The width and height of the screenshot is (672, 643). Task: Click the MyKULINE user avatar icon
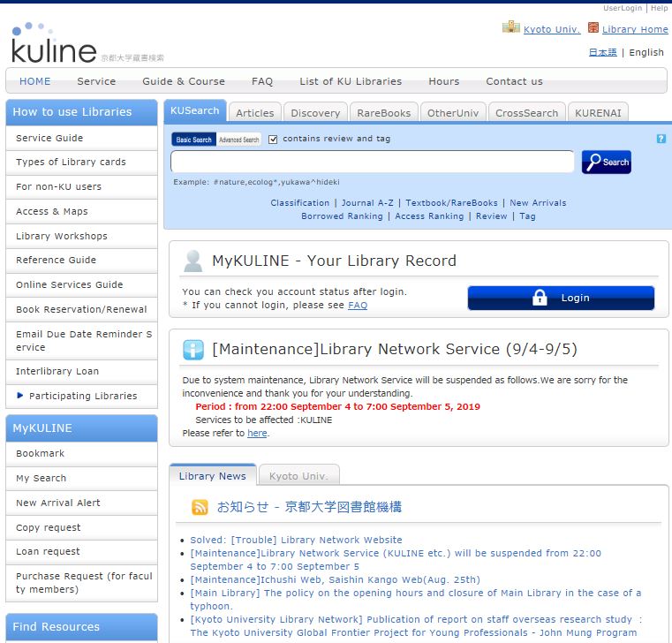coord(193,261)
